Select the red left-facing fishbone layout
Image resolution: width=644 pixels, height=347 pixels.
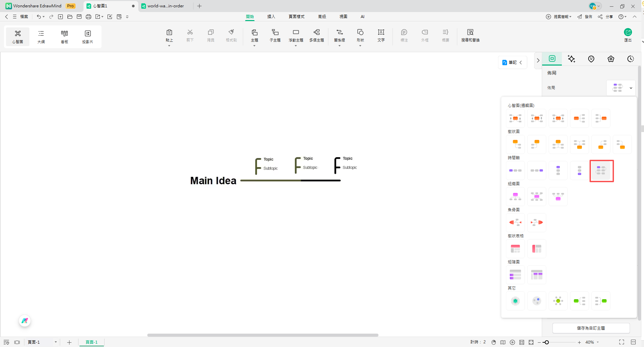click(x=515, y=223)
